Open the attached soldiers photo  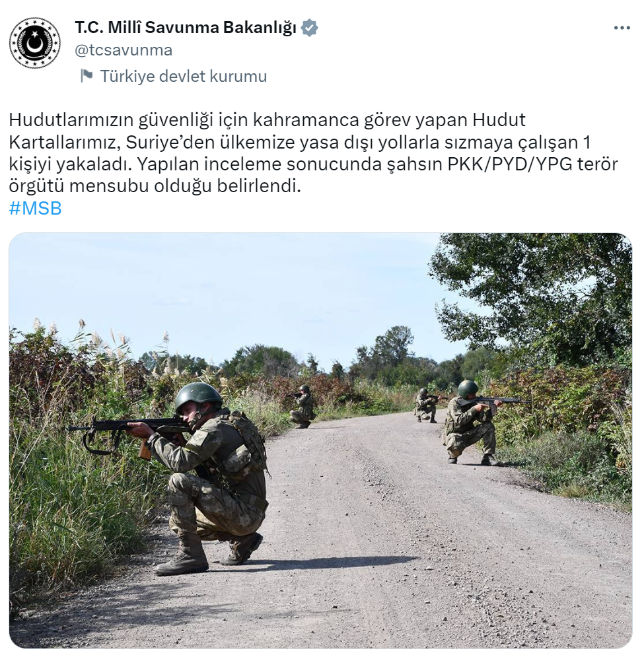pyautogui.click(x=320, y=440)
